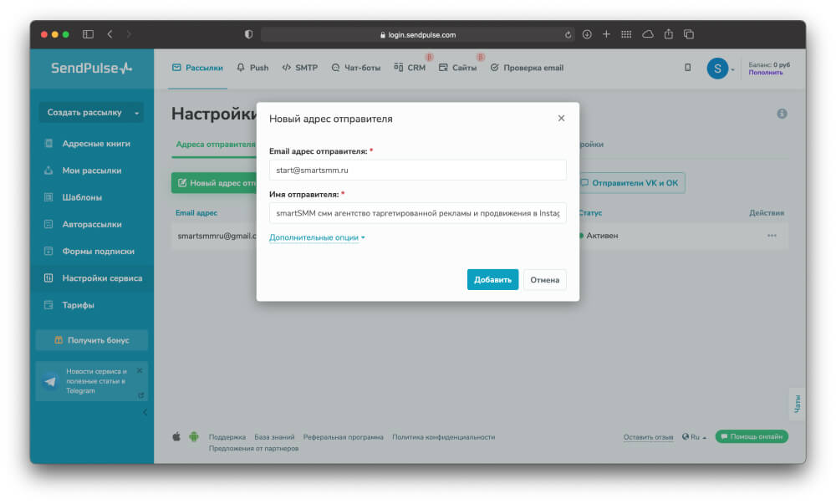Click the Добавить button
This screenshot has height=504, width=836.
[492, 280]
